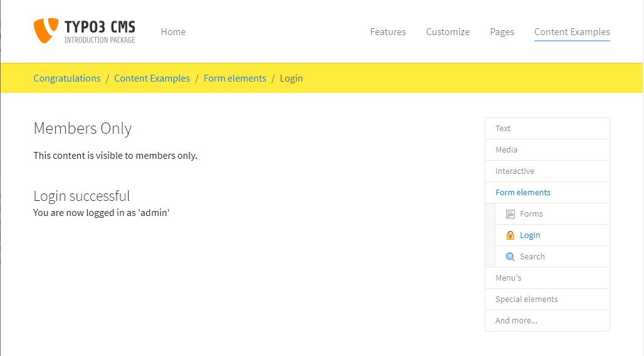Click the magnifier icon beside Search

[x=510, y=257]
